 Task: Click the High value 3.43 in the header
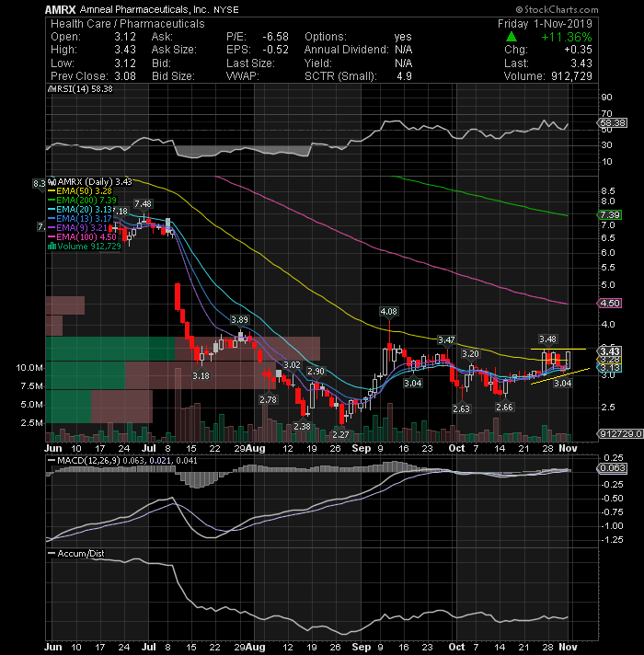125,50
